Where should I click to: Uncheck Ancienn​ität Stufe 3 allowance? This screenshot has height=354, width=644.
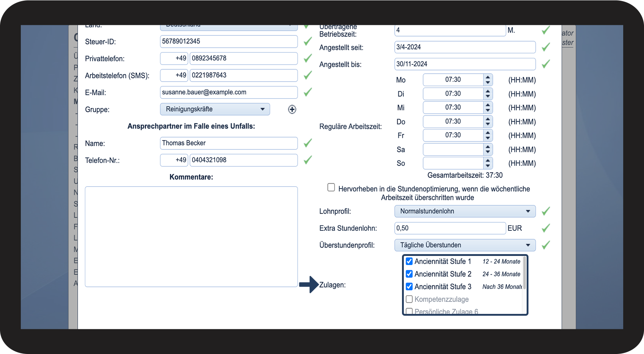(409, 287)
